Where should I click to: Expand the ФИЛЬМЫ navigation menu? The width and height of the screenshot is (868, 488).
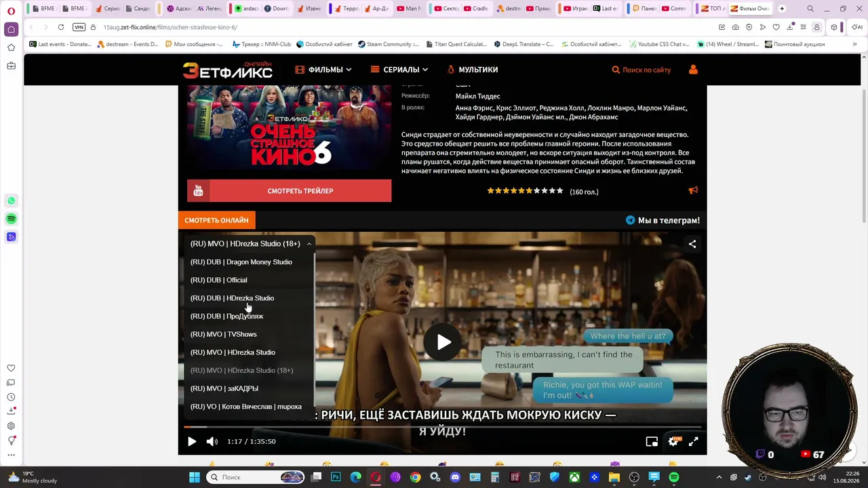coord(323,69)
